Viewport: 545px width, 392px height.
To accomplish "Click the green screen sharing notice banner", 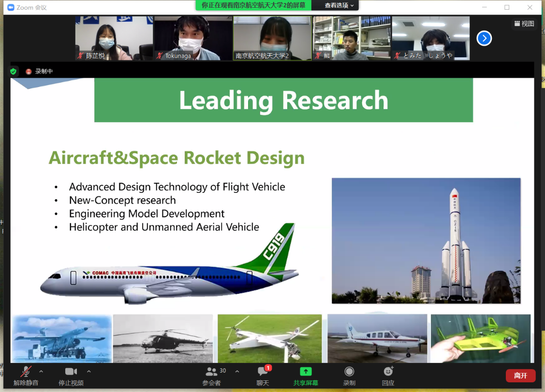I will pyautogui.click(x=253, y=5).
